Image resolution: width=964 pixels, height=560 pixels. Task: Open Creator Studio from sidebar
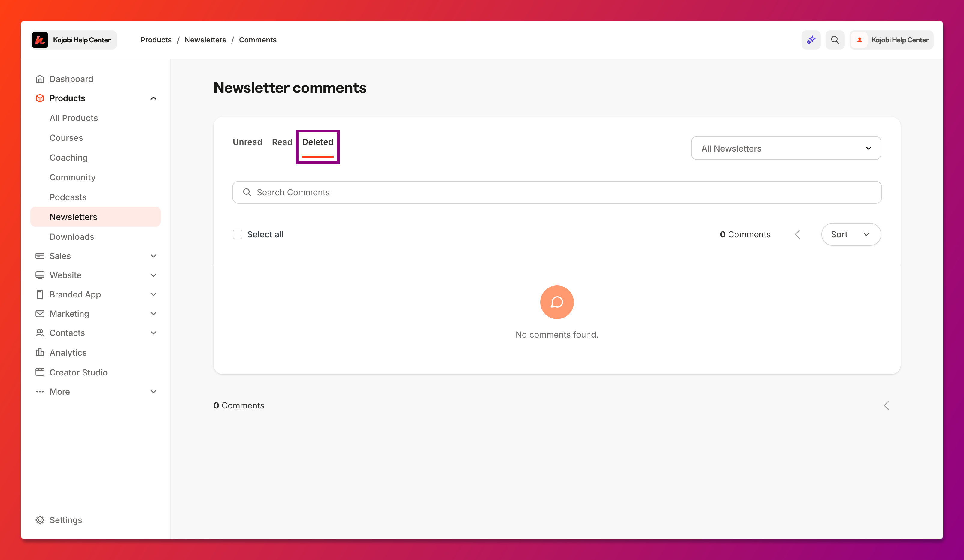(78, 372)
